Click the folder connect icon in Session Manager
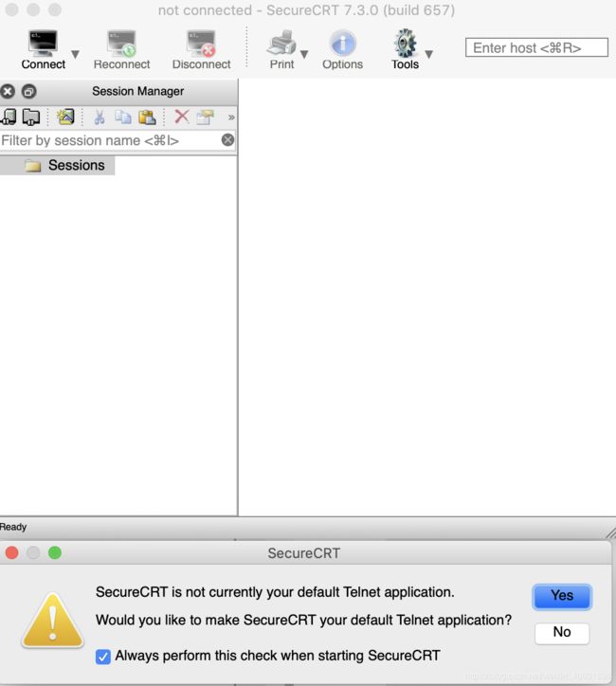 click(31, 117)
